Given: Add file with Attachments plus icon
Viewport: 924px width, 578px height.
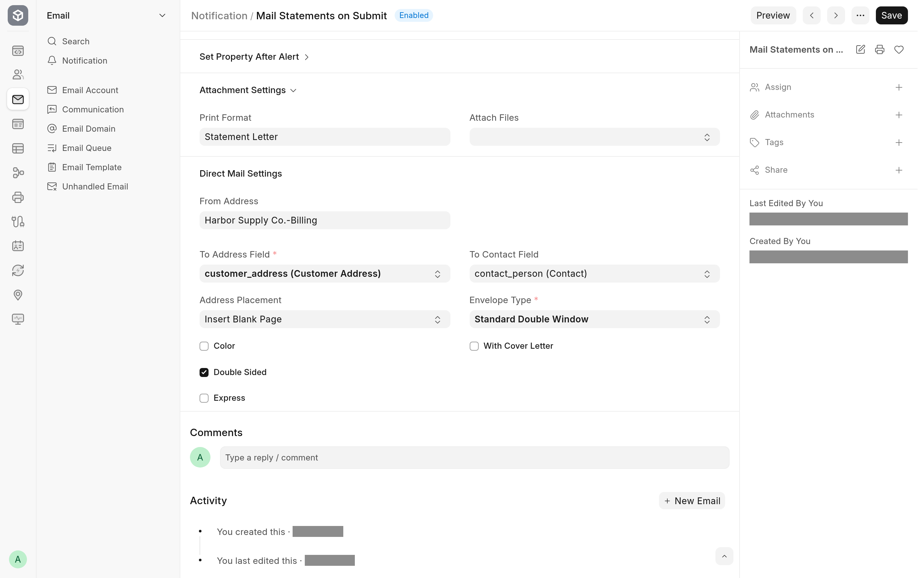Looking at the screenshot, I should tap(899, 115).
